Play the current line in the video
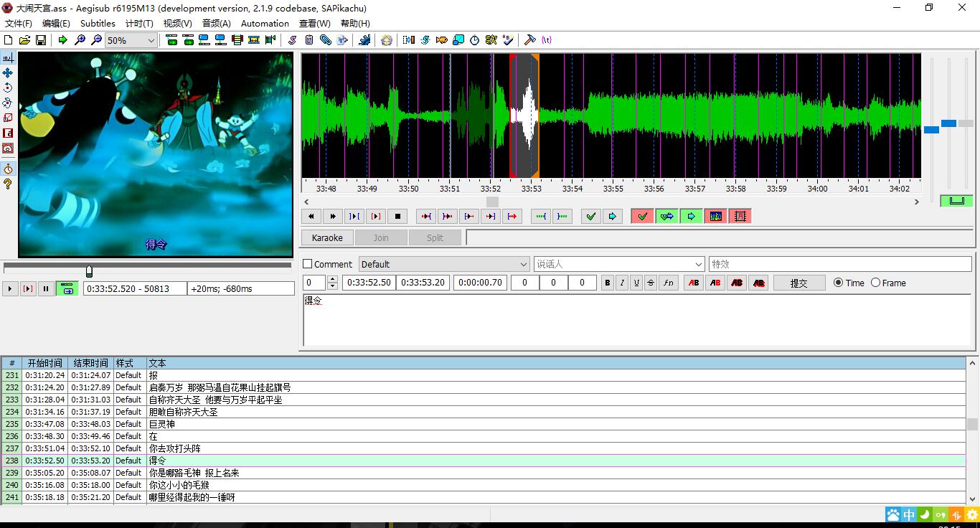Image resolution: width=980 pixels, height=528 pixels. (x=28, y=288)
